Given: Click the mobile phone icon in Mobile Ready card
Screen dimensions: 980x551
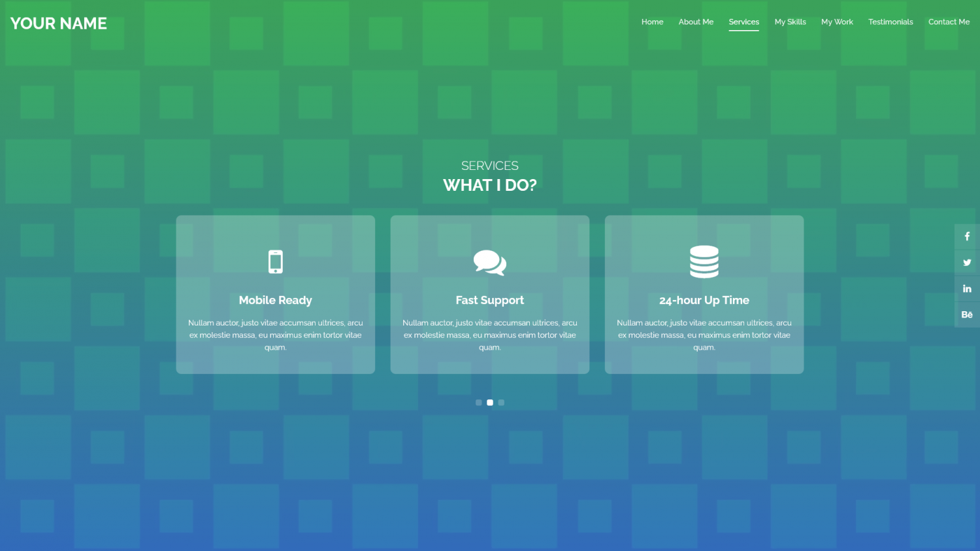Looking at the screenshot, I should point(276,261).
